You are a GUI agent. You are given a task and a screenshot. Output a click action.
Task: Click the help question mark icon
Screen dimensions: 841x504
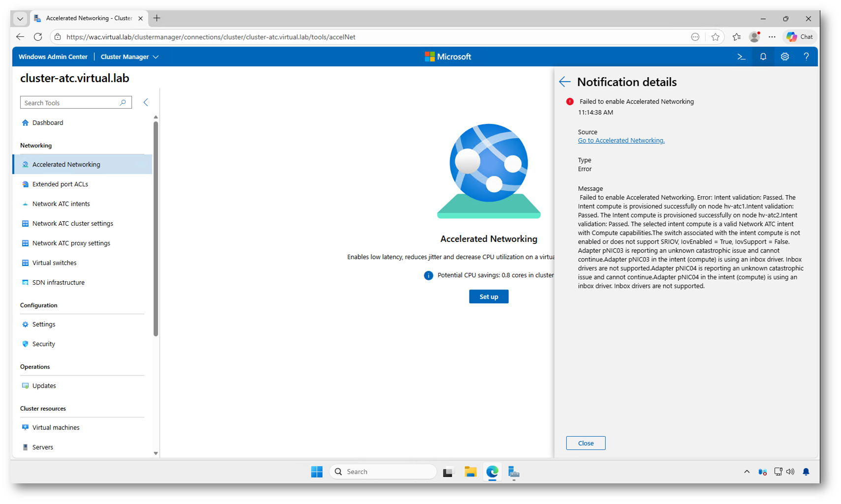[x=806, y=57]
